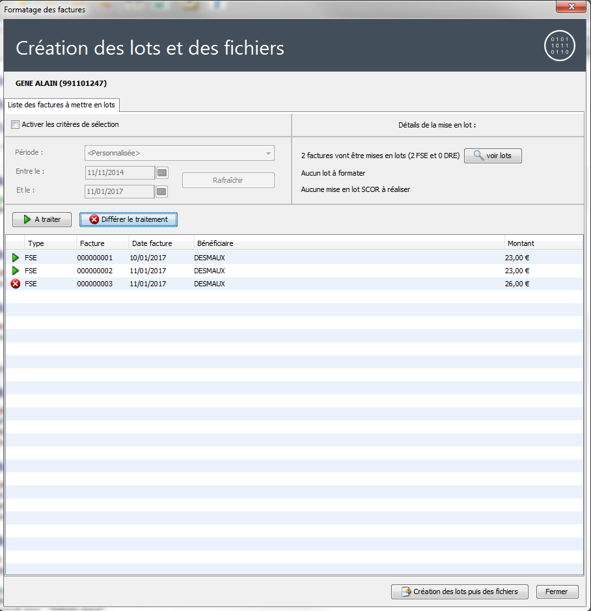
Task: Select Liste des factures à mettre en lots tab
Action: click(62, 105)
